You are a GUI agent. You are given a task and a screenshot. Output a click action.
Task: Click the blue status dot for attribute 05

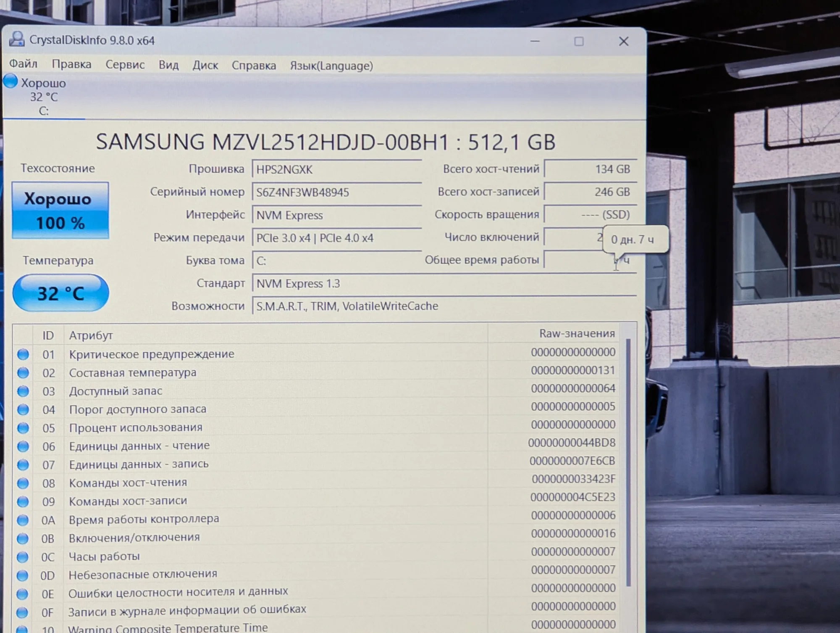click(23, 428)
